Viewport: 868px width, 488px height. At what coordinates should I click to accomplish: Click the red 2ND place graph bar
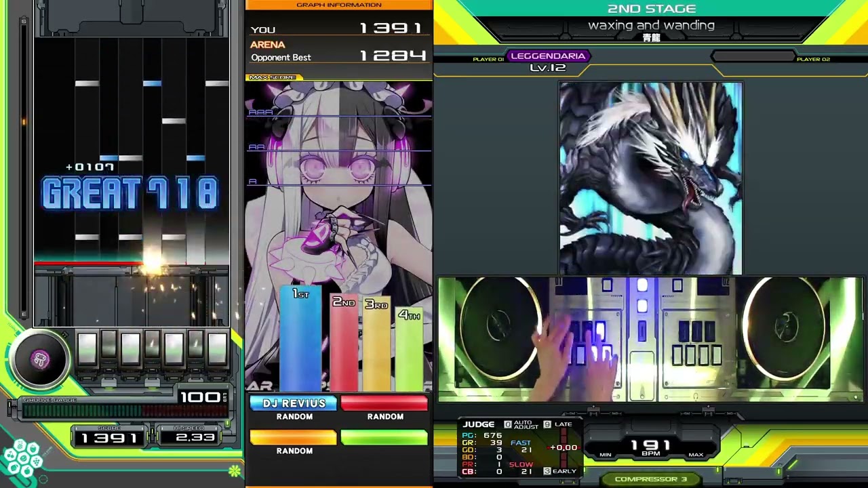pyautogui.click(x=344, y=344)
